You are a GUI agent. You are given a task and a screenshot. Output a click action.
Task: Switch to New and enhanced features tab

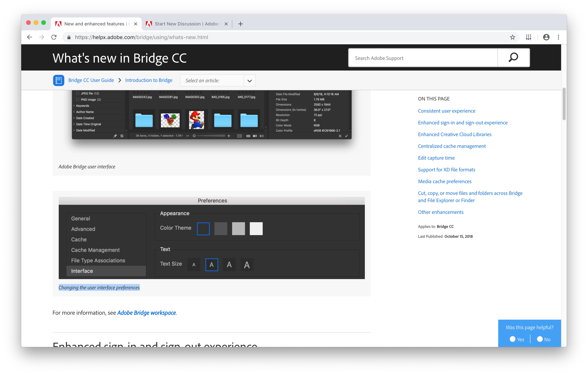point(94,24)
